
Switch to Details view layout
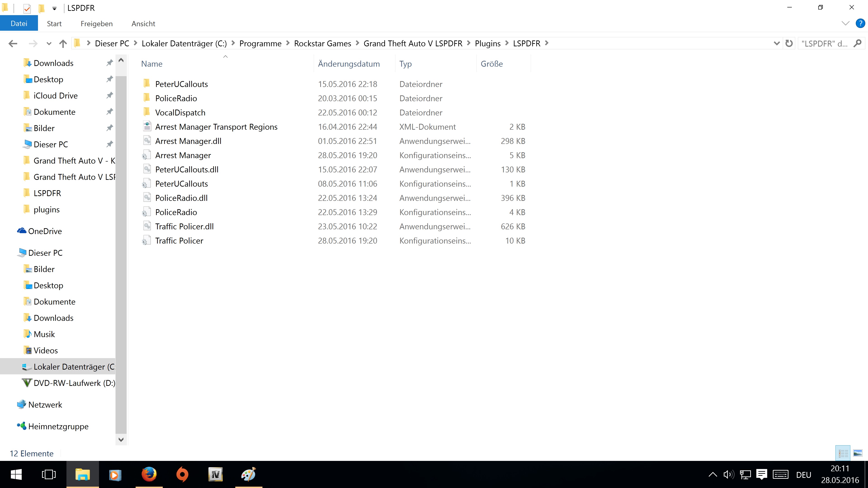pos(843,453)
